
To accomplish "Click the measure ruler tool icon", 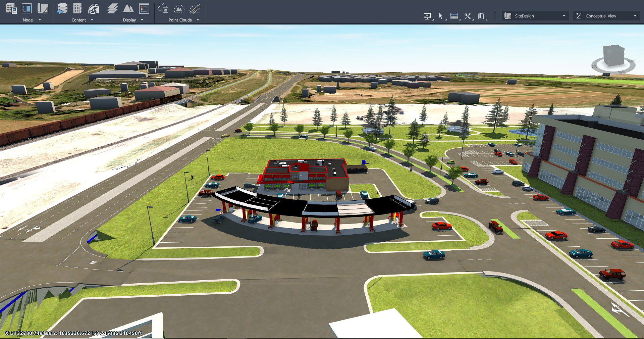I will (454, 16).
